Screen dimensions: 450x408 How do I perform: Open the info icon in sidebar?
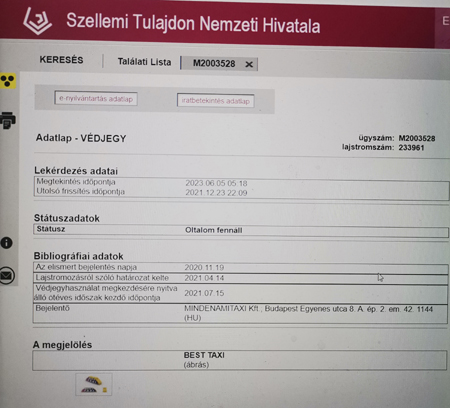point(7,243)
